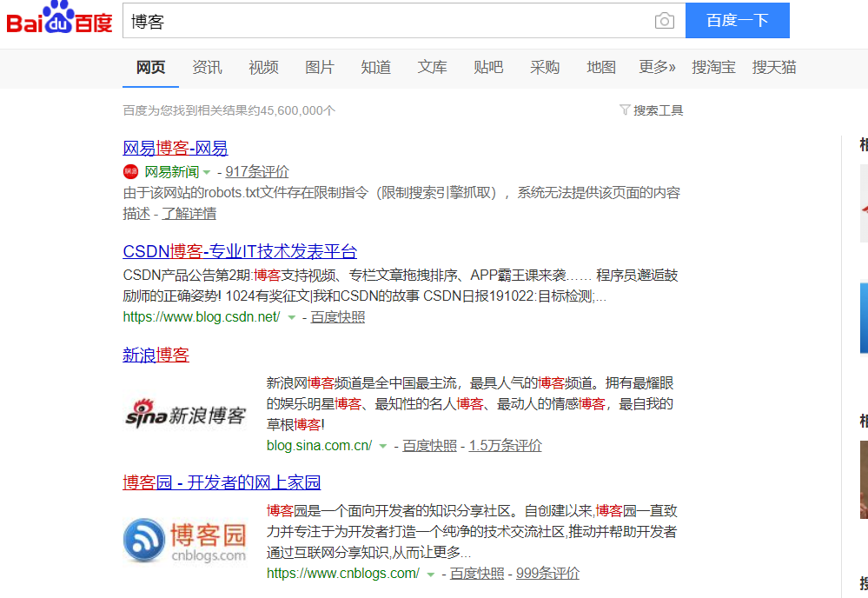
Task: Click the 百度一下 search button
Action: [x=738, y=21]
